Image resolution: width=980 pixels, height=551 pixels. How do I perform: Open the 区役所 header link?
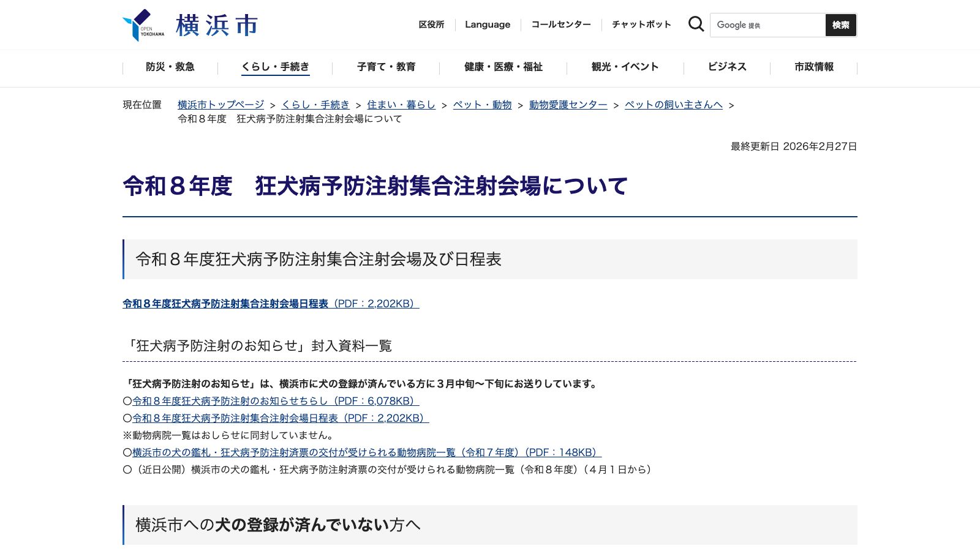tap(431, 24)
